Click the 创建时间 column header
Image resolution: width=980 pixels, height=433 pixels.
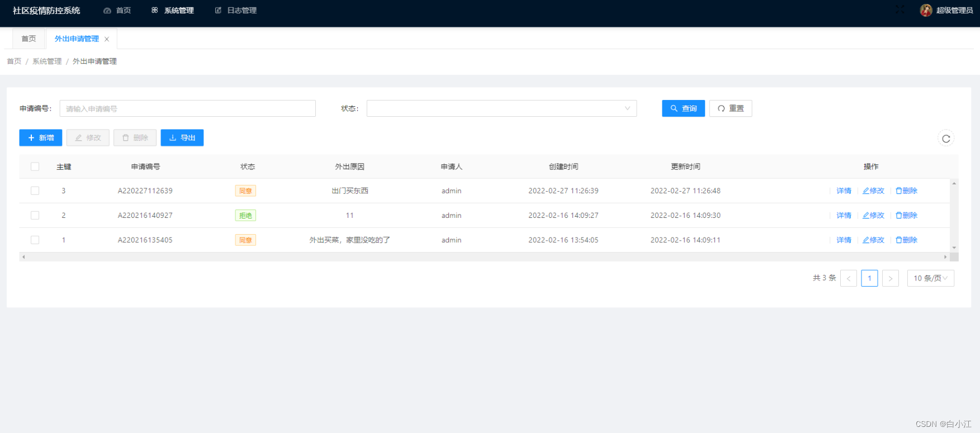564,166
